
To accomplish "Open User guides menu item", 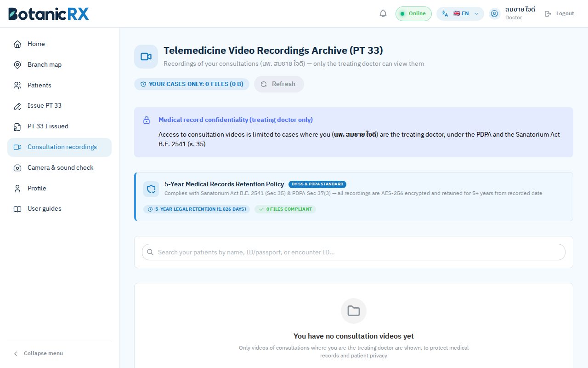I will [x=59, y=209].
